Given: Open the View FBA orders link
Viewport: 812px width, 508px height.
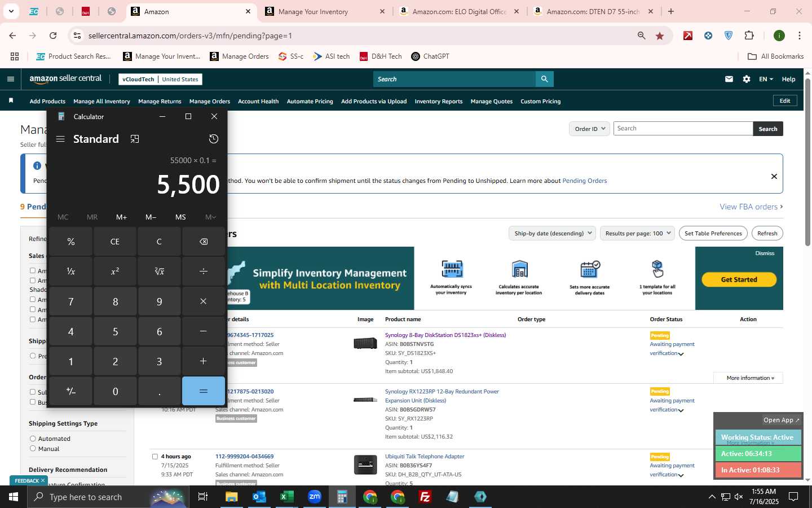Looking at the screenshot, I should 751,207.
